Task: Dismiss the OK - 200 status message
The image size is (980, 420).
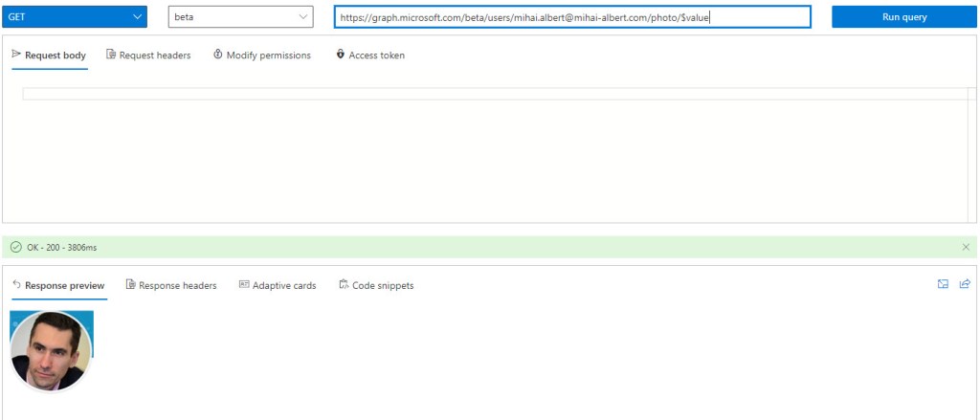Action: tap(966, 247)
